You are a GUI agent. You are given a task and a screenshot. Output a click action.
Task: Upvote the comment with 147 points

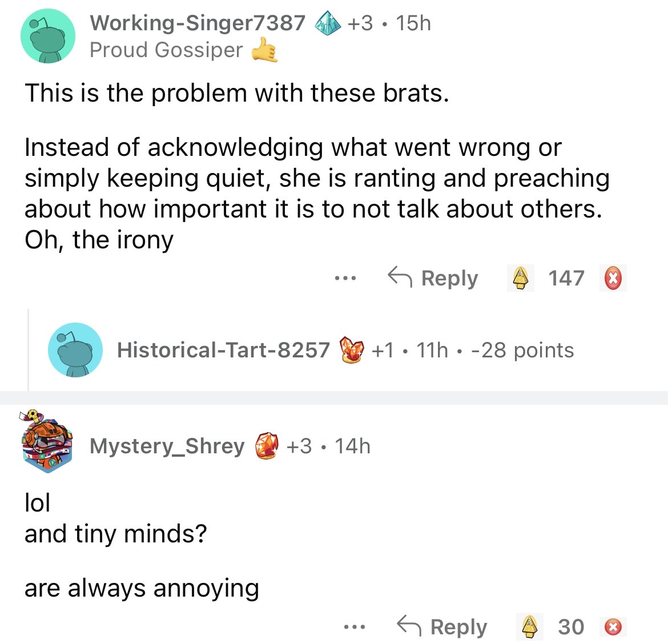click(x=520, y=278)
